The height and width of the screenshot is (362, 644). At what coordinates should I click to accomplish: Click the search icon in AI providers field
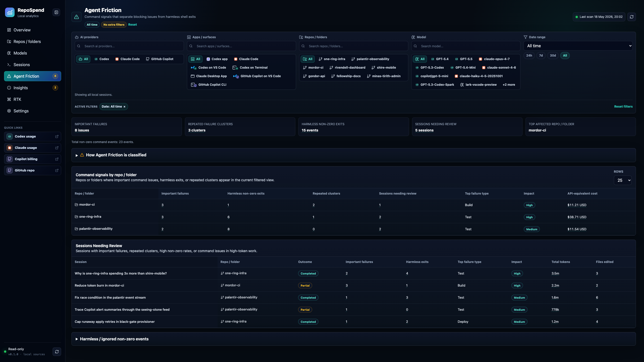click(x=79, y=46)
